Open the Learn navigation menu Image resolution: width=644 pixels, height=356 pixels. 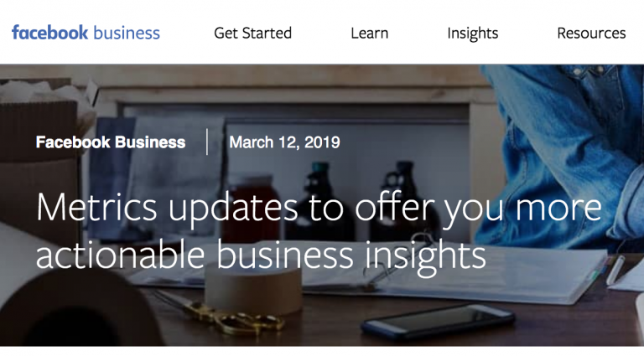click(x=369, y=33)
